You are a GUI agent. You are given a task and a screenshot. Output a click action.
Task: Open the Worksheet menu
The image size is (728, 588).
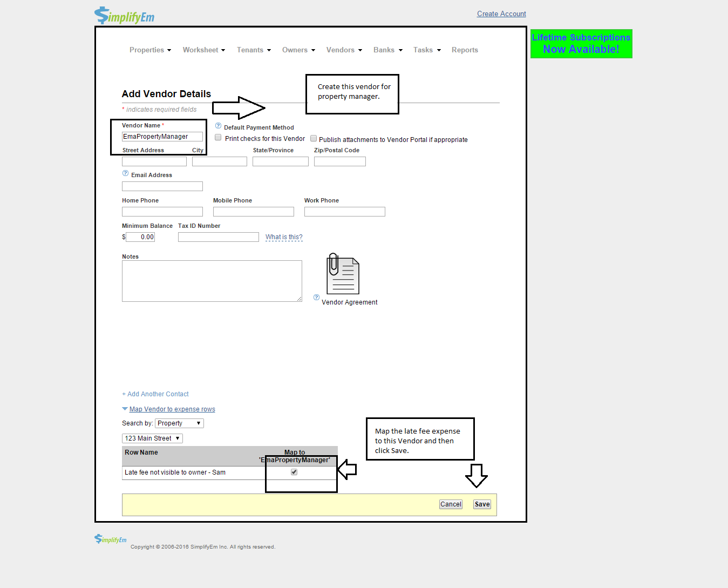click(x=204, y=50)
